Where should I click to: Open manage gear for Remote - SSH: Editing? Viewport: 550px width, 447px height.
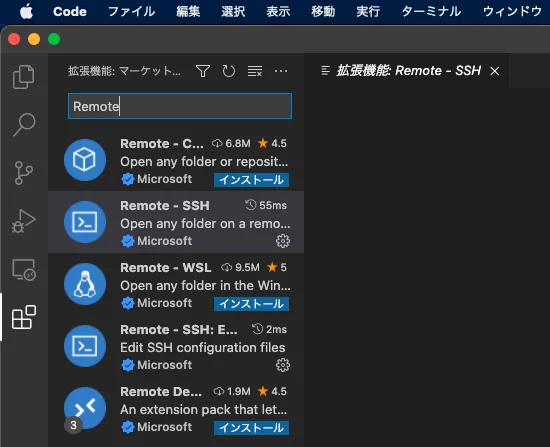[283, 365]
